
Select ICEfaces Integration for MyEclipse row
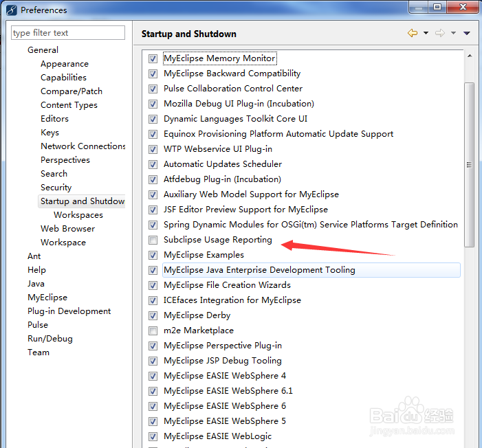tap(232, 300)
